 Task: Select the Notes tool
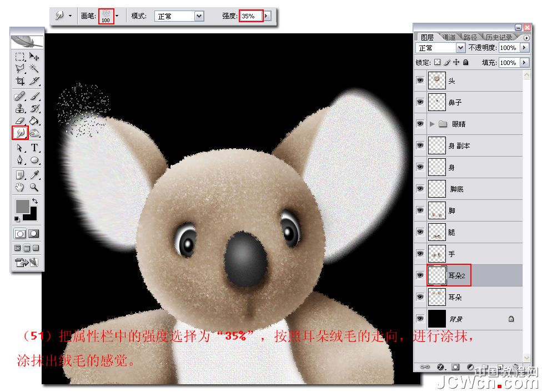coord(20,175)
